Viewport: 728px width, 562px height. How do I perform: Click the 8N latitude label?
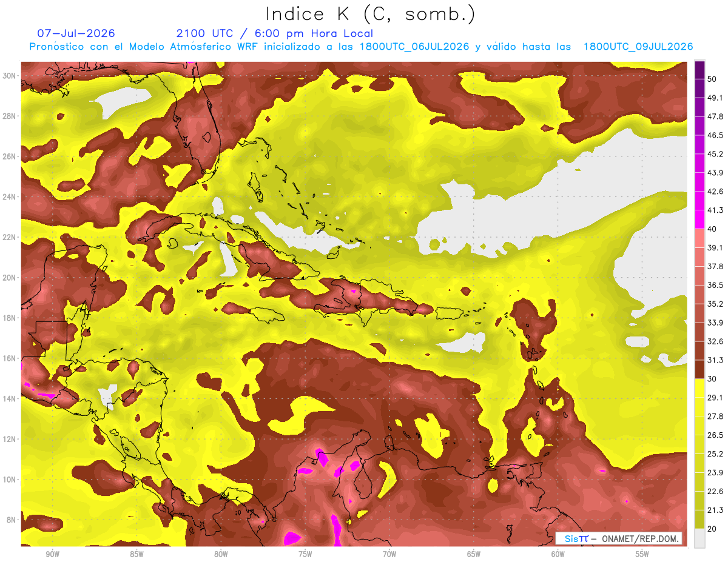(x=12, y=520)
